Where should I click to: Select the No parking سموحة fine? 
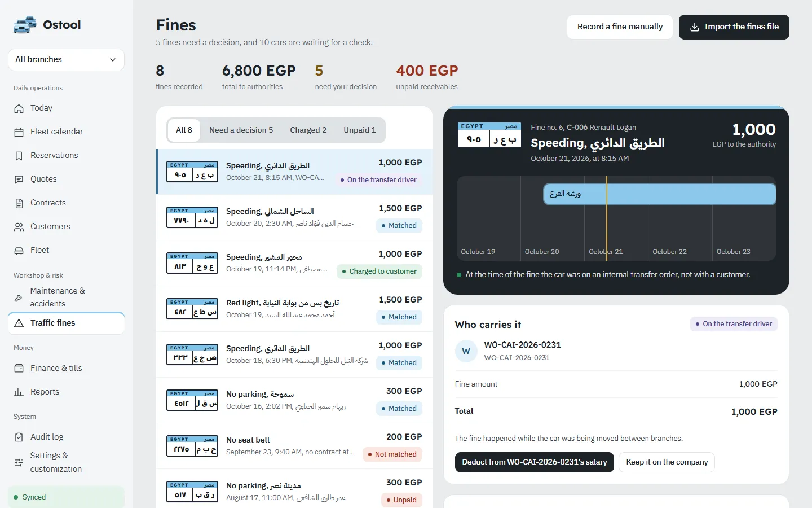click(294, 401)
